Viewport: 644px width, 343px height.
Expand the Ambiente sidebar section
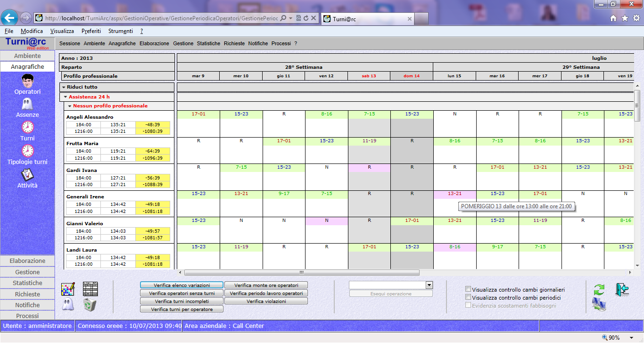tap(27, 56)
